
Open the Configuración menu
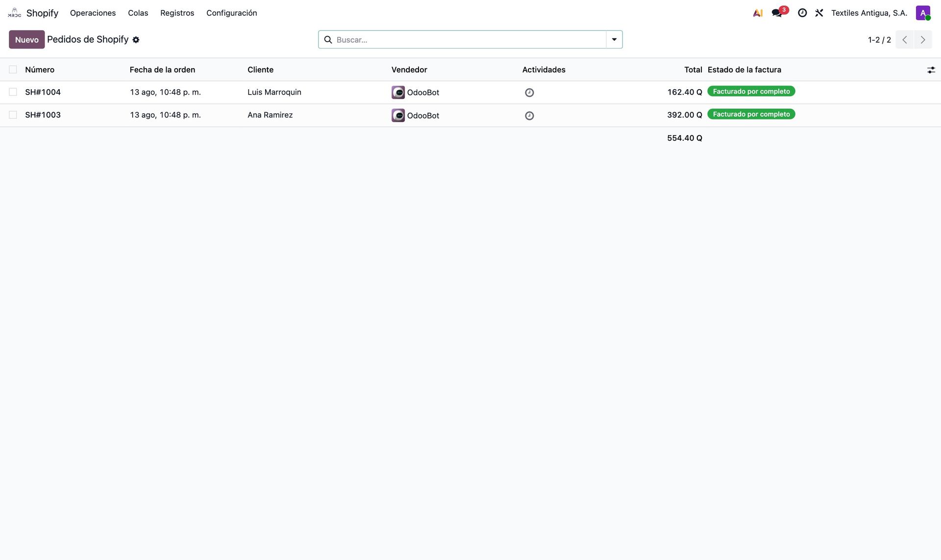(231, 13)
